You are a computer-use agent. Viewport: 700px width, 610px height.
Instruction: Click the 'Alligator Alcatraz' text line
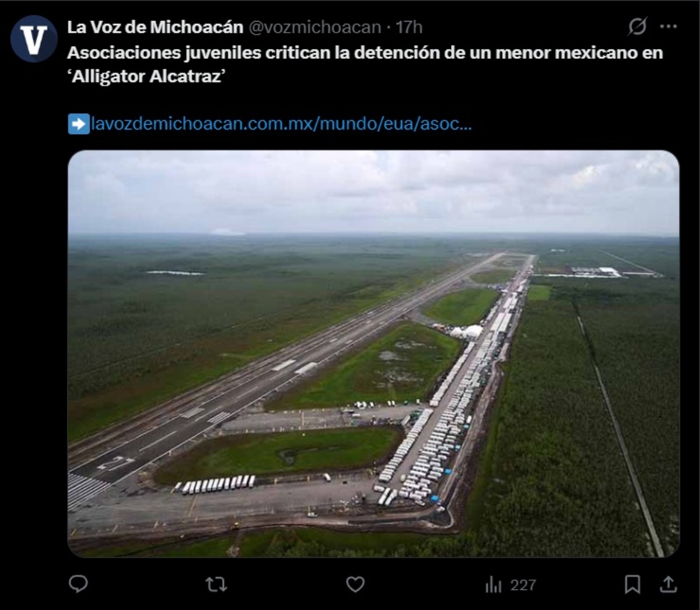click(x=146, y=77)
